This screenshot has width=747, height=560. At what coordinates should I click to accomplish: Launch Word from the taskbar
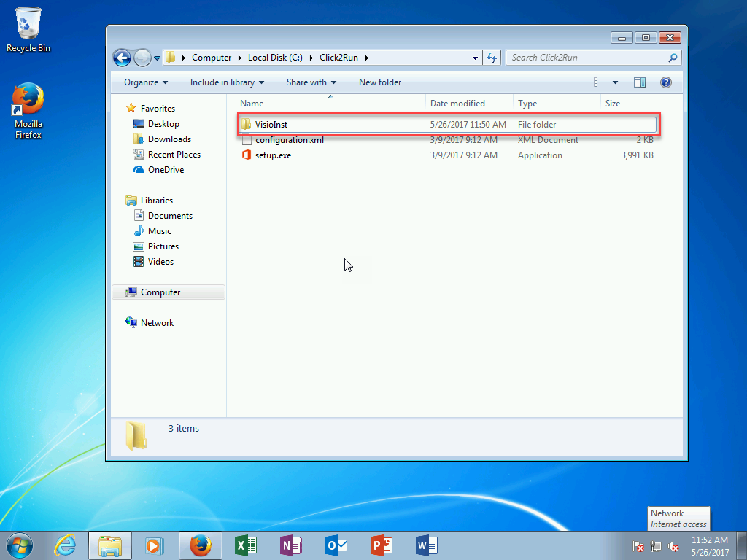point(426,545)
